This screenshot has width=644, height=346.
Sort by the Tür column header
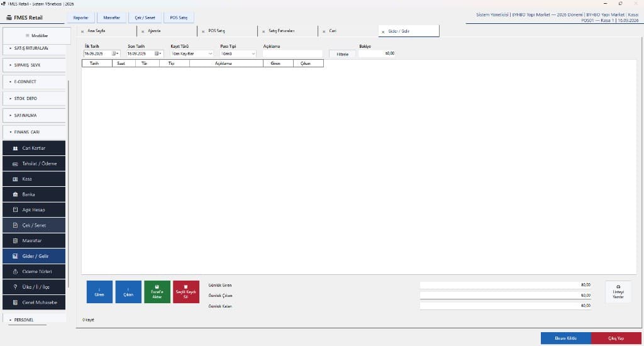coord(147,64)
